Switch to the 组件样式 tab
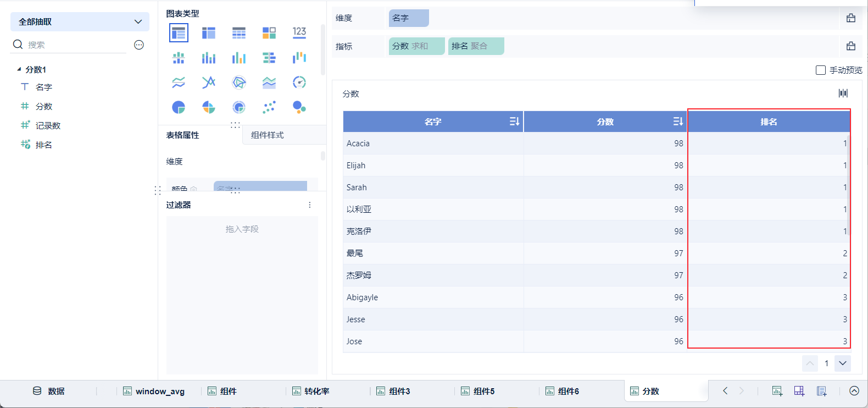868x408 pixels. coord(268,135)
